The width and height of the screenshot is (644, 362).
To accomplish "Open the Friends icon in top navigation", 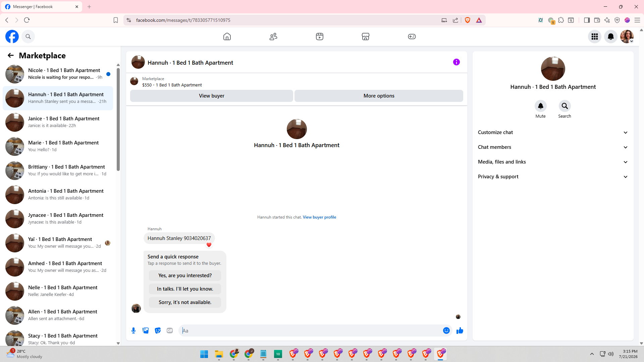I will [273, 37].
